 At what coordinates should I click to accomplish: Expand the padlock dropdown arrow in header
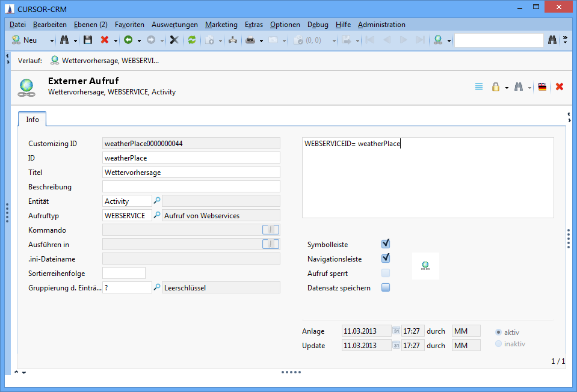[x=507, y=88]
